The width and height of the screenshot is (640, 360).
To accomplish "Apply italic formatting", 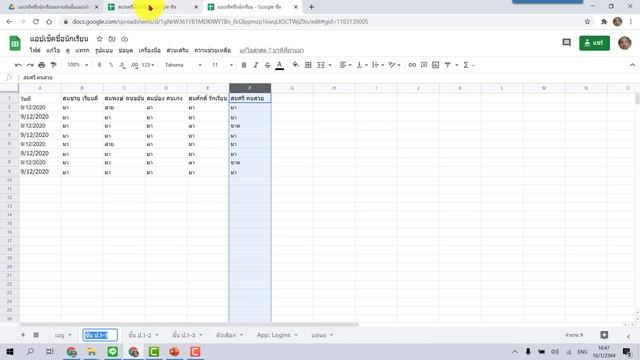I will point(256,65).
